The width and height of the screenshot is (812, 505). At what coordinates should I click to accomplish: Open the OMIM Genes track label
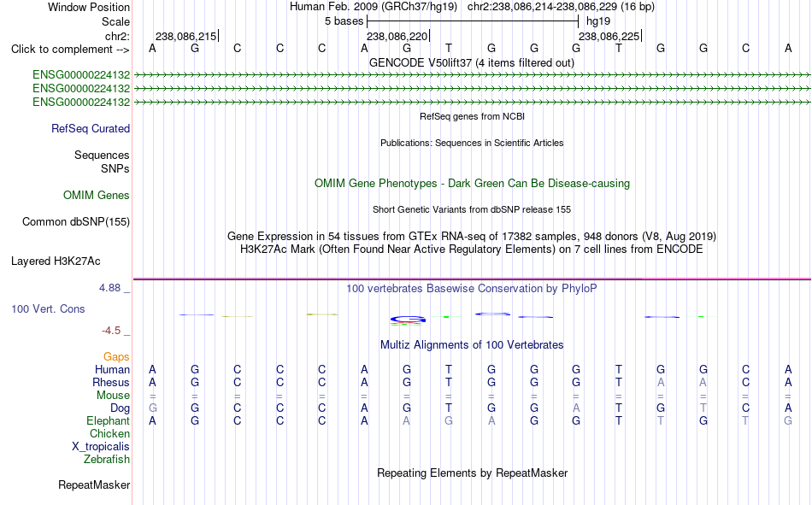[x=97, y=196]
